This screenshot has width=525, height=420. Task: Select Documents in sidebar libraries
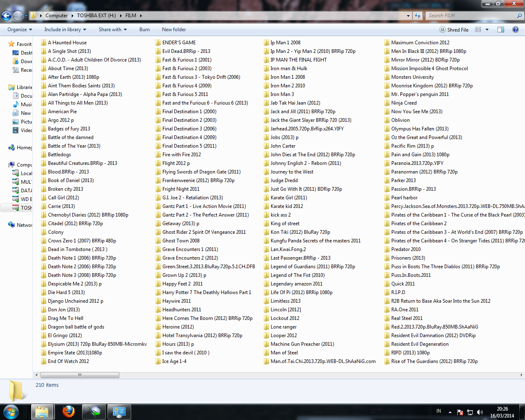pos(22,96)
